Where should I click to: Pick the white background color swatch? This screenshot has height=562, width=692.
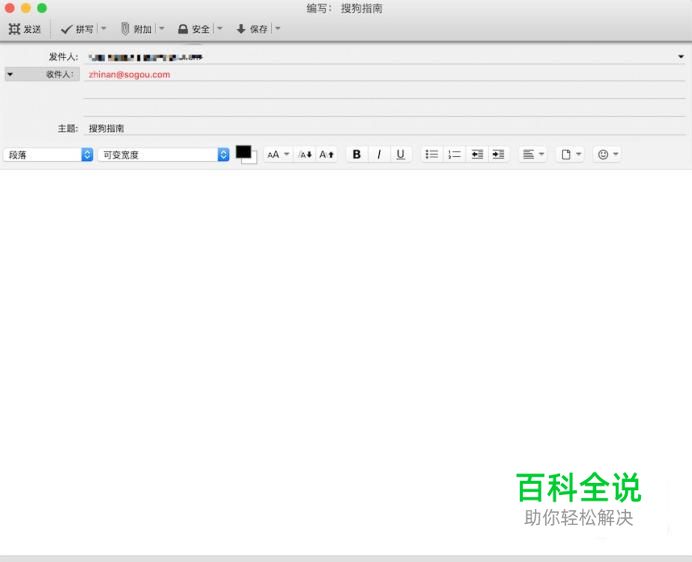pyautogui.click(x=252, y=160)
